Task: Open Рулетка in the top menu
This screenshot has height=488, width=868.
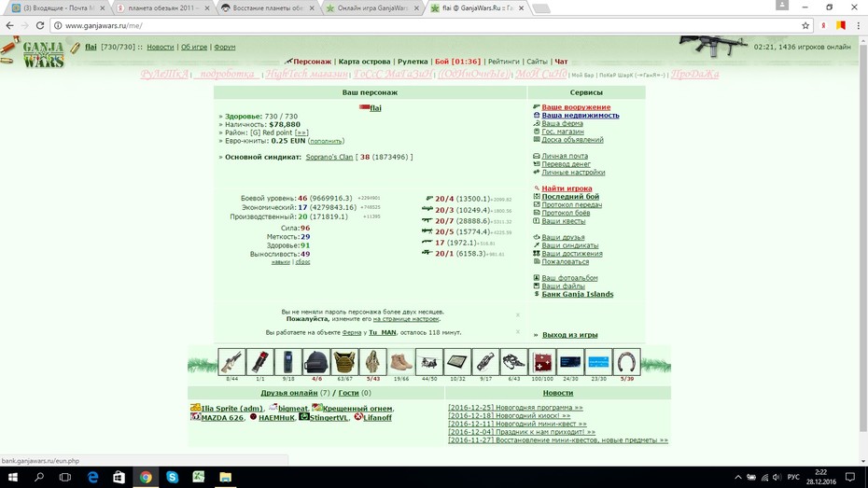Action: 413,62
